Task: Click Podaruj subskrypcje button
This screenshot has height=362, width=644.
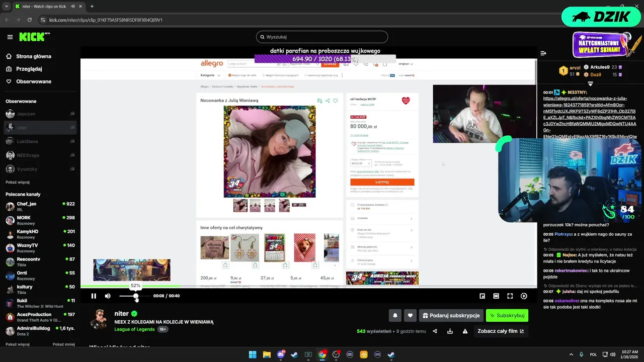Action: click(451, 315)
